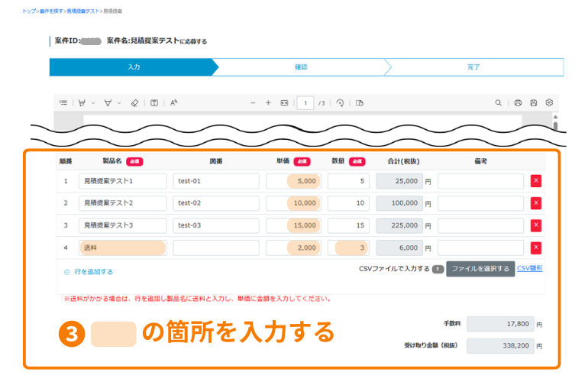The height and width of the screenshot is (382, 588).
Task: Click unit price field 5,000
Action: pyautogui.click(x=294, y=181)
